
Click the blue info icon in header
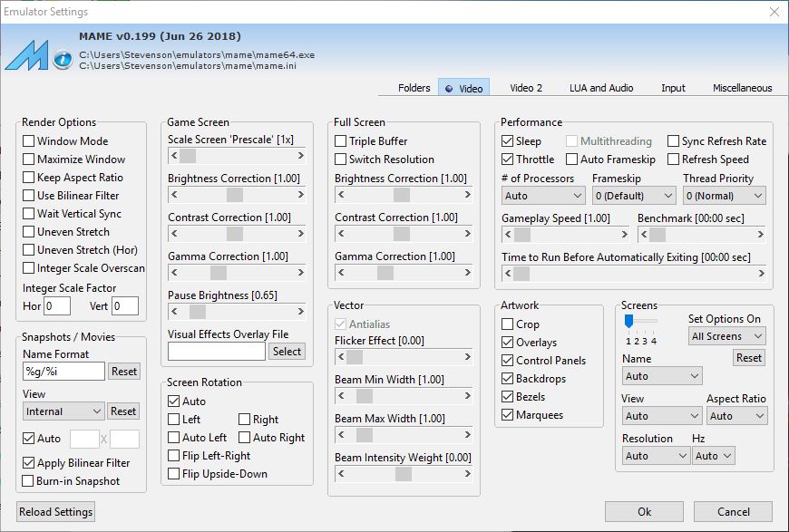(x=63, y=60)
